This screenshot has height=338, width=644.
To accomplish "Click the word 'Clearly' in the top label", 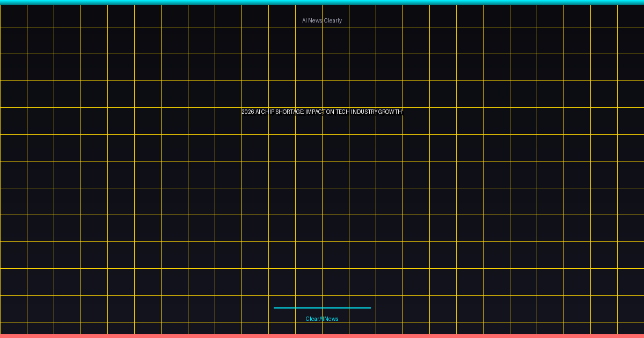I will (x=333, y=20).
